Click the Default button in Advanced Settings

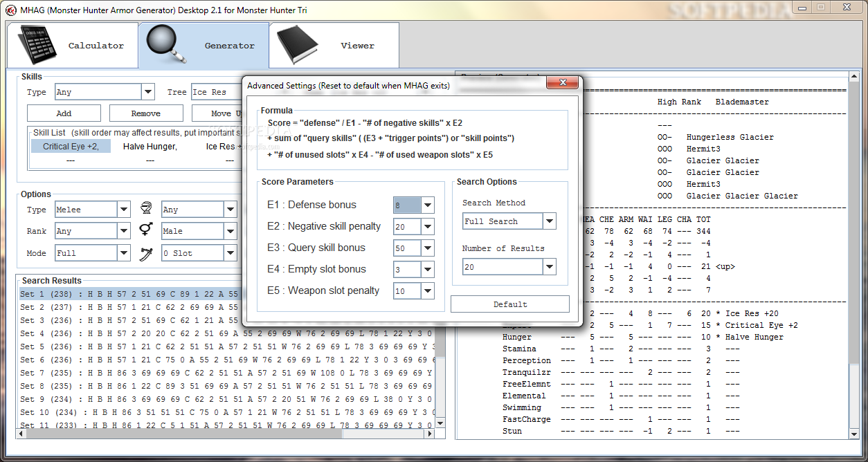click(x=510, y=304)
